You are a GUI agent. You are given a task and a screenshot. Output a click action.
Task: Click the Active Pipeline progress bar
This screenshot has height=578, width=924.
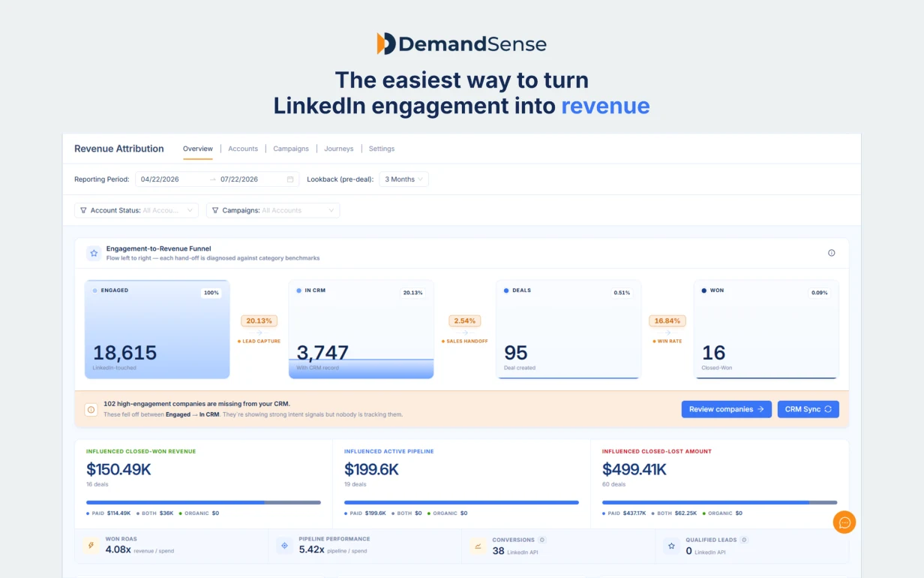click(x=461, y=502)
